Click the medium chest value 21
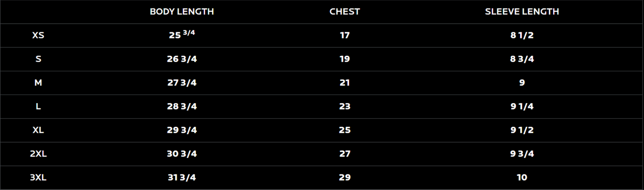The width and height of the screenshot is (644, 190). click(345, 83)
